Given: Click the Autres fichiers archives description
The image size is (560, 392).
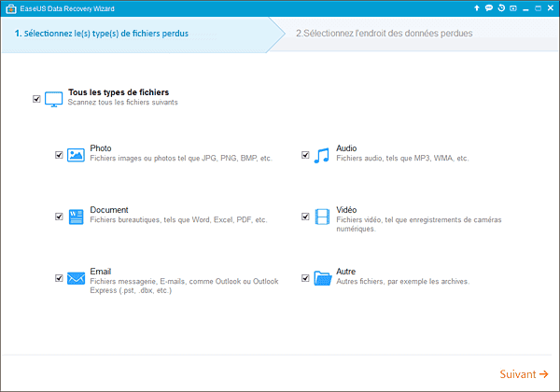Looking at the screenshot, I should [x=403, y=281].
